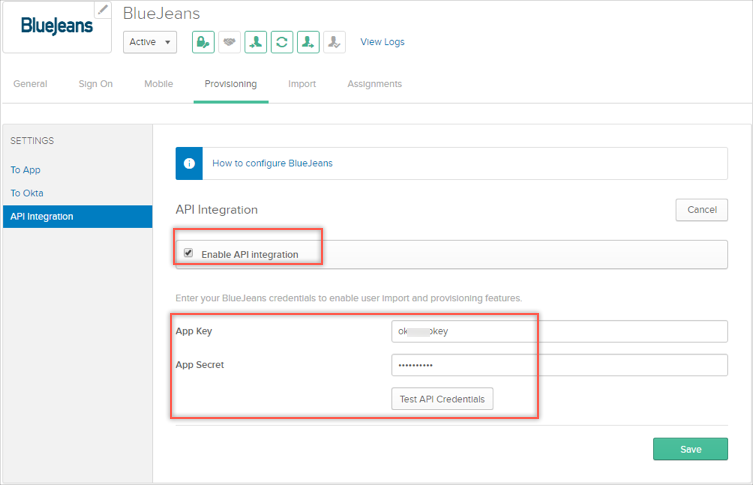Click the green user-with-arrow icon right of sync
Image resolution: width=753 pixels, height=485 pixels.
pos(308,42)
